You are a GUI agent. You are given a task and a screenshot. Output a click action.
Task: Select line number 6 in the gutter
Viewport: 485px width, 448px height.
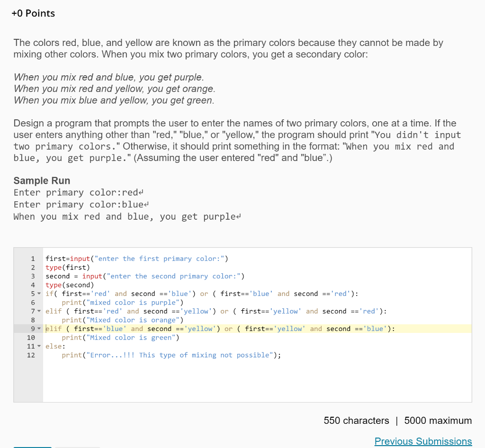pyautogui.click(x=33, y=302)
